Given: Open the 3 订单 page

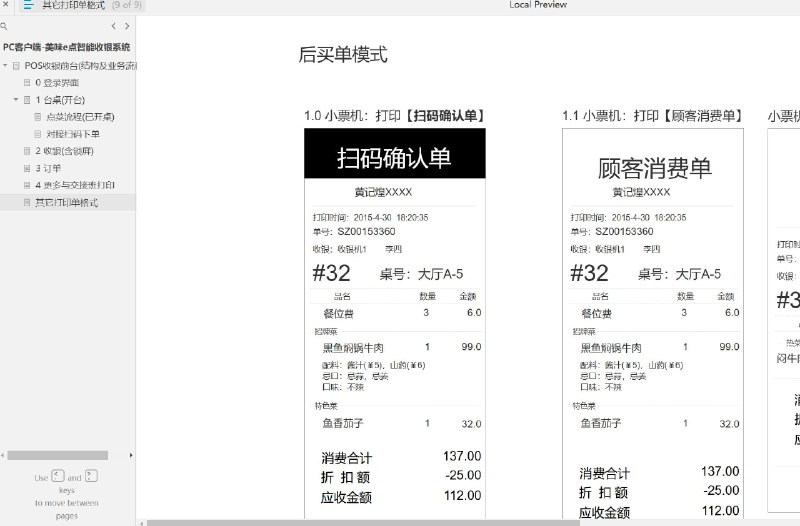Looking at the screenshot, I should point(48,168).
